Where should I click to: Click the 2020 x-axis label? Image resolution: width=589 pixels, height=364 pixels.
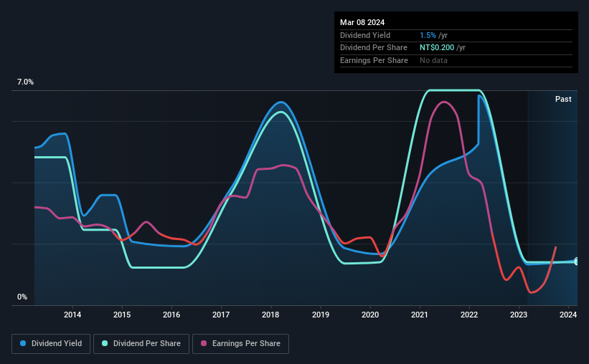[370, 315]
